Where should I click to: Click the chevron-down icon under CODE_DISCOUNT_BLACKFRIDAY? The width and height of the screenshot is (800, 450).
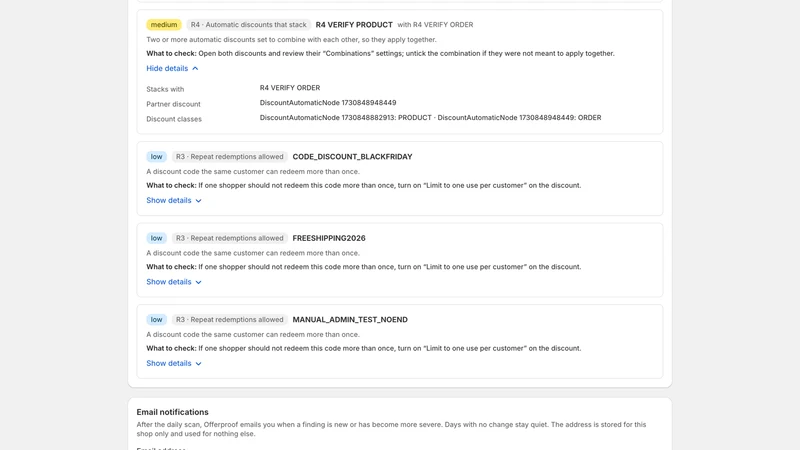click(198, 201)
